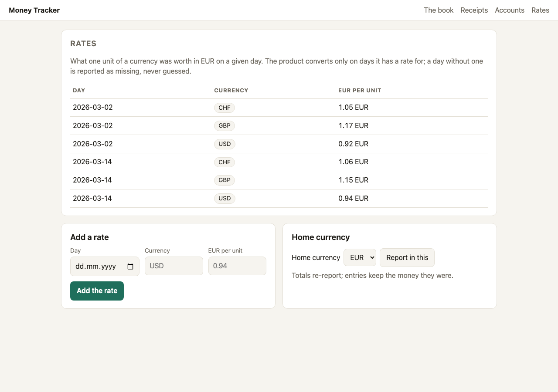Viewport: 558px width, 392px height.
Task: Click the 1.05 EUR rate value
Action: (354, 107)
